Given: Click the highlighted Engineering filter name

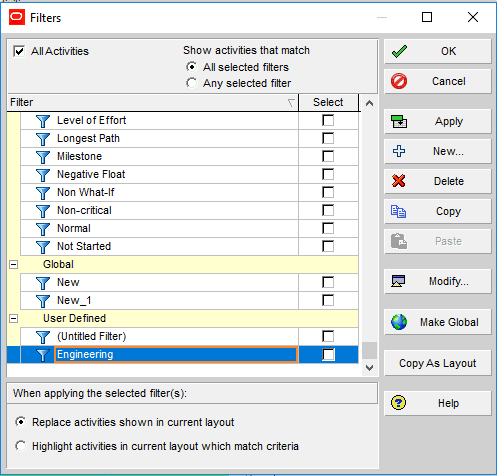Looking at the screenshot, I should 85,354.
